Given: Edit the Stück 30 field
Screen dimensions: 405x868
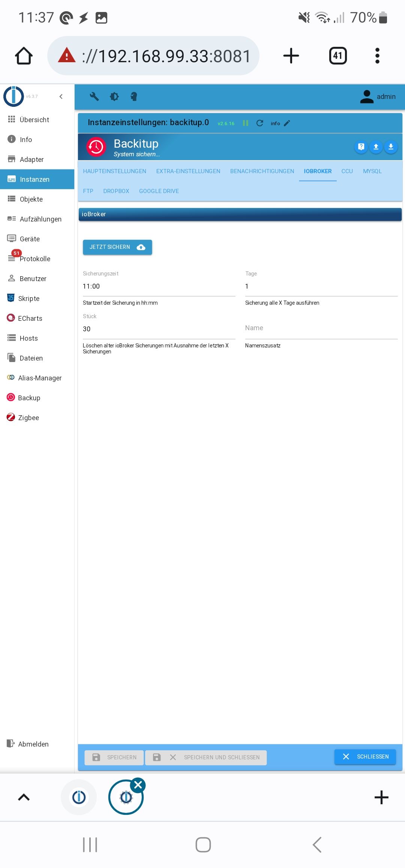Looking at the screenshot, I should (x=159, y=329).
